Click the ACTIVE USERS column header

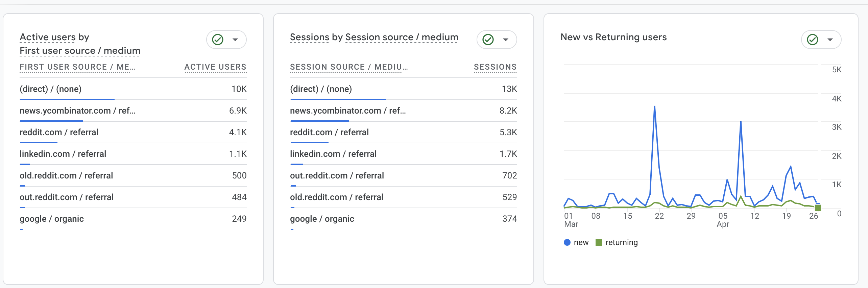click(x=215, y=67)
